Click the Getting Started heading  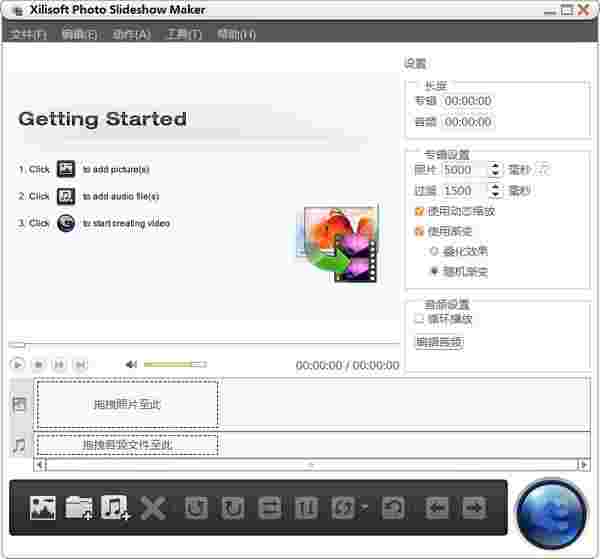tap(103, 119)
